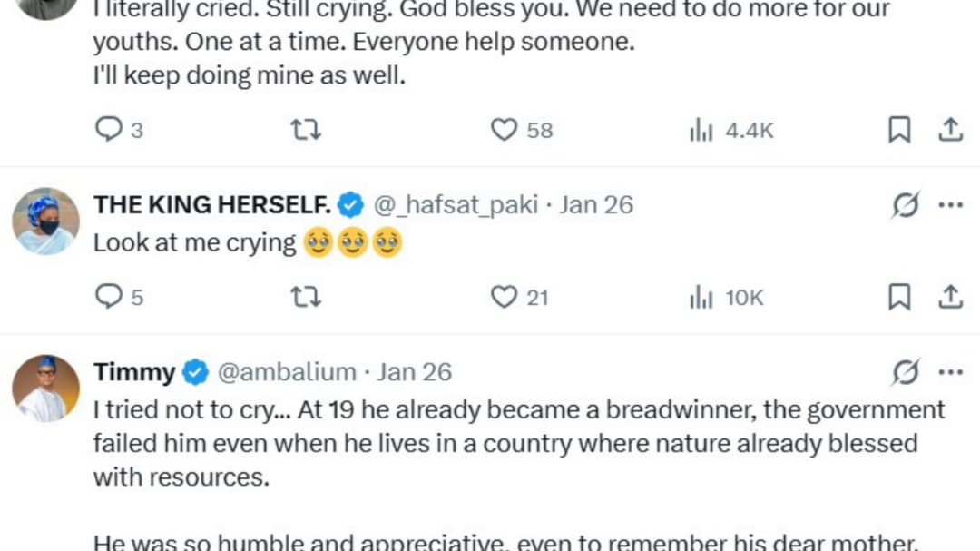Open Timmy's profile picture
The width and height of the screenshot is (980, 551).
point(45,389)
